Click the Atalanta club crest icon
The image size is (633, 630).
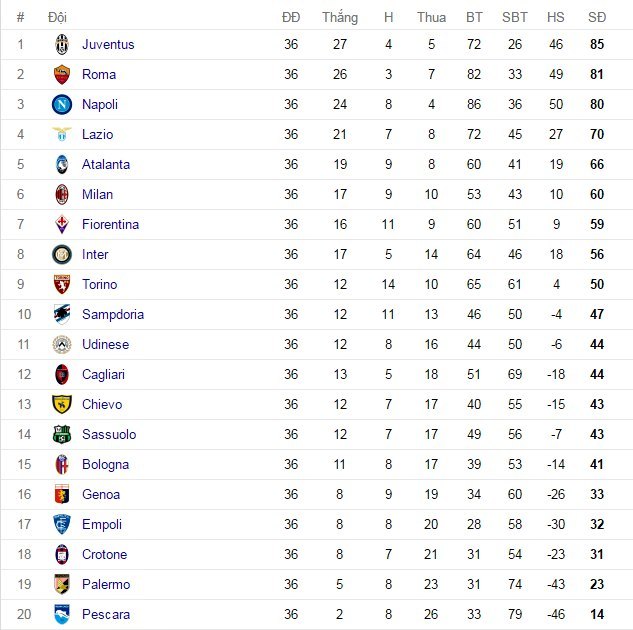click(x=62, y=164)
